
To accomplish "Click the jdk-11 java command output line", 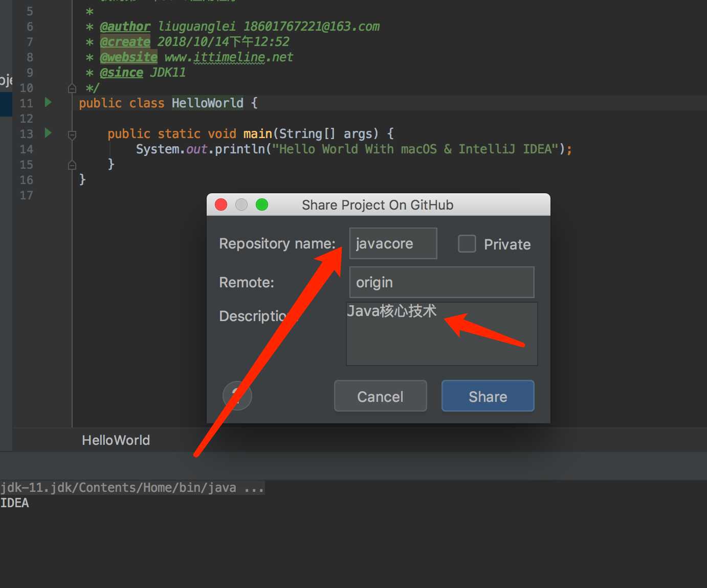I will pyautogui.click(x=132, y=488).
